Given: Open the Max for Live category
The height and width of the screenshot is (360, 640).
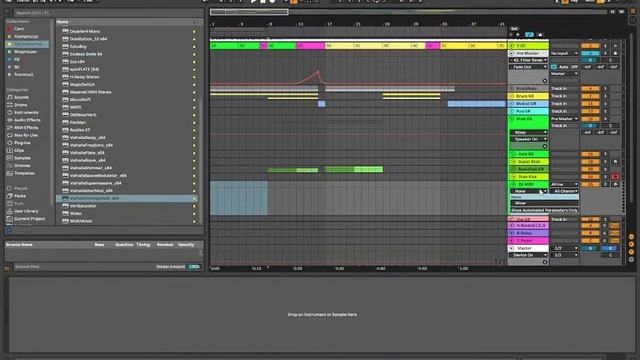Looking at the screenshot, I should tap(26, 135).
